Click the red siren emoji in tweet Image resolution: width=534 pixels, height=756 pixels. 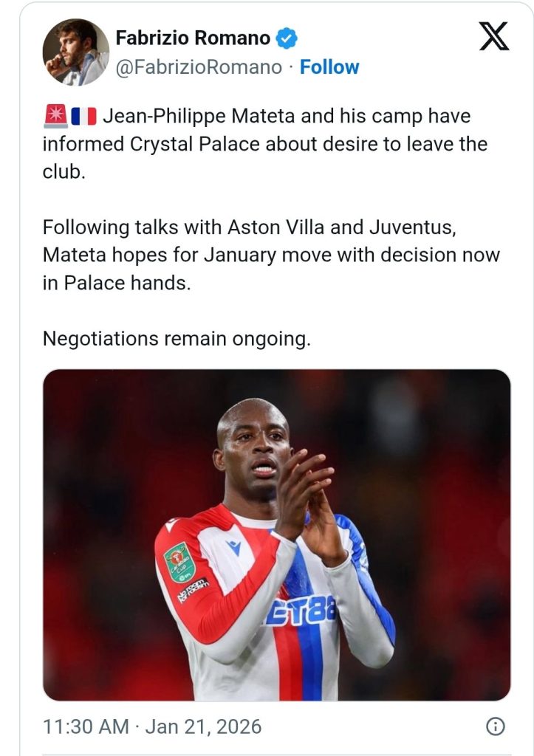[x=55, y=117]
